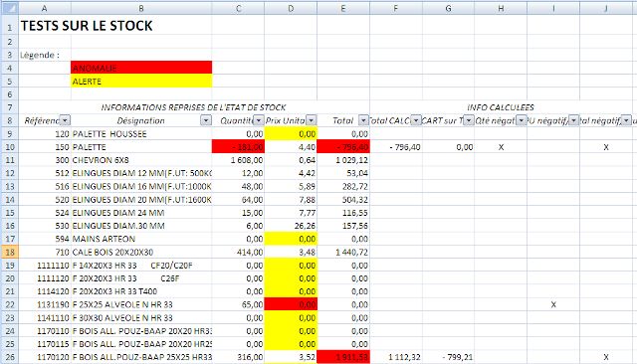Click the Select All corner button

tap(9, 8)
